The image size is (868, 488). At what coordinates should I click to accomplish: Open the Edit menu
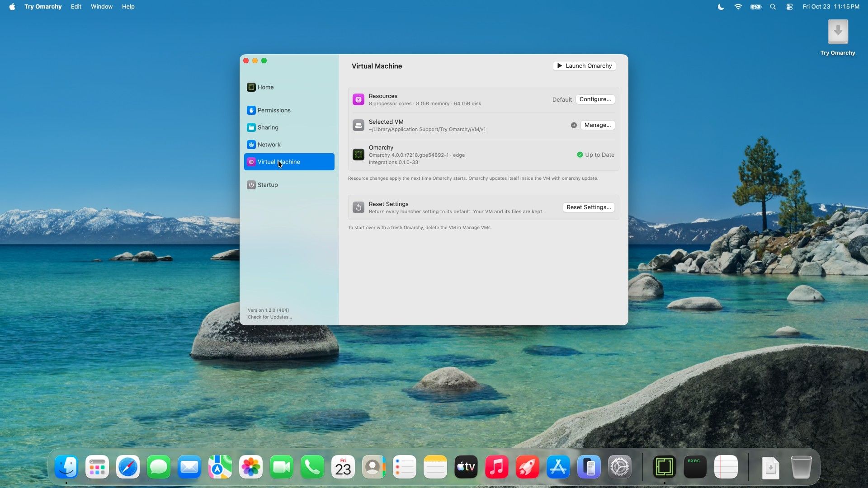tap(76, 7)
